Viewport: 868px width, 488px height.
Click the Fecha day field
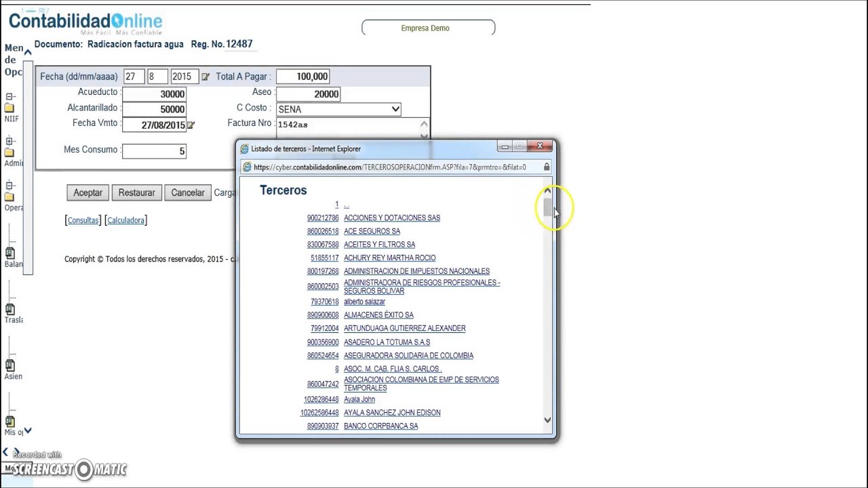tap(134, 77)
